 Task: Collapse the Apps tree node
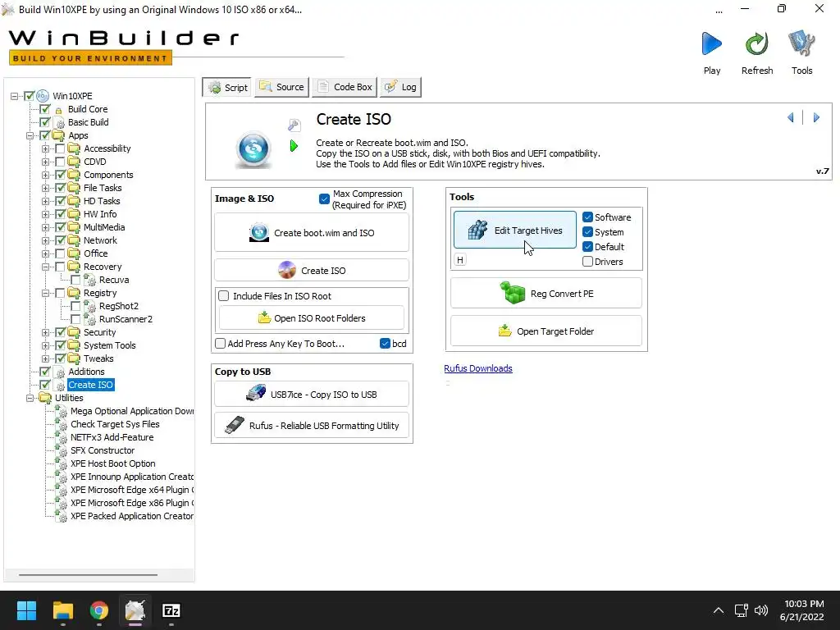point(30,135)
